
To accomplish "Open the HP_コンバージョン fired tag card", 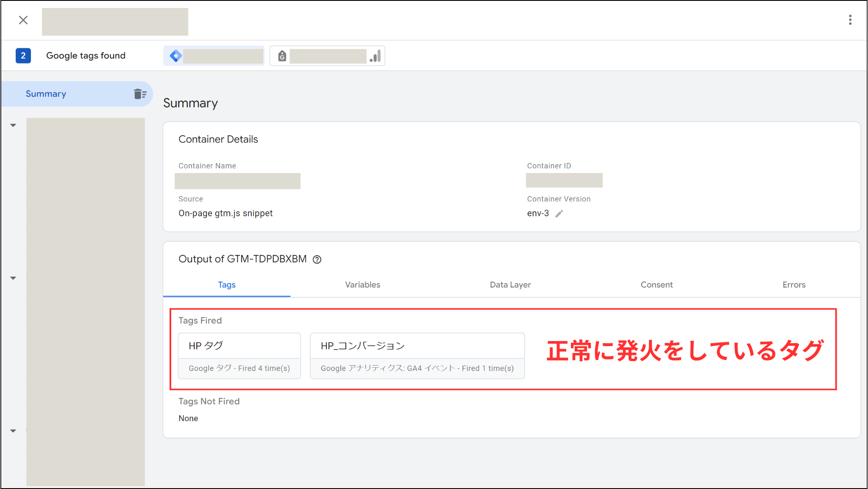I will (x=417, y=356).
